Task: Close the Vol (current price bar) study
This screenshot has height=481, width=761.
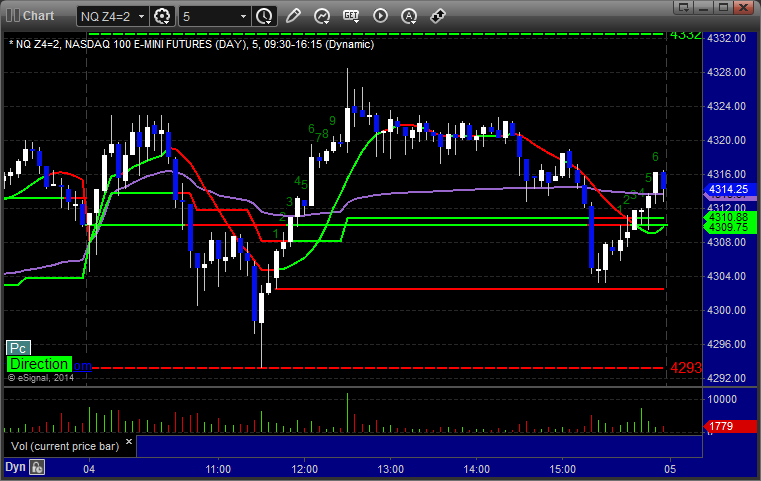Action: tap(129, 441)
